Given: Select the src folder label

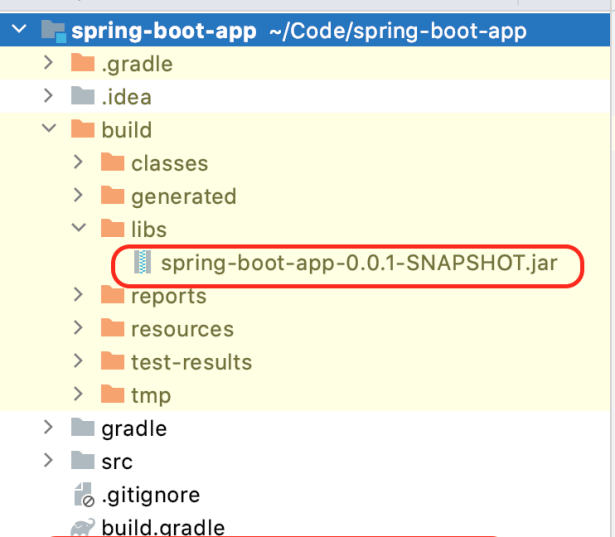Looking at the screenshot, I should pos(117,462).
